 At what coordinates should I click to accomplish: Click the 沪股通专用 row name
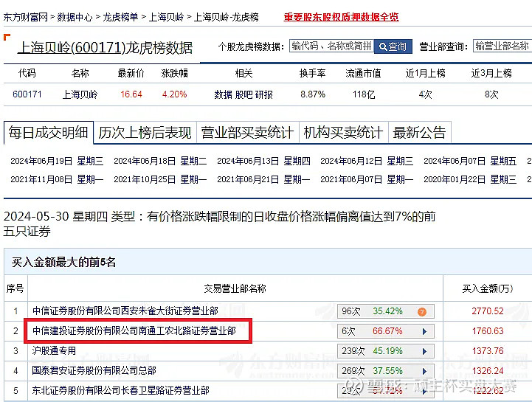54,351
